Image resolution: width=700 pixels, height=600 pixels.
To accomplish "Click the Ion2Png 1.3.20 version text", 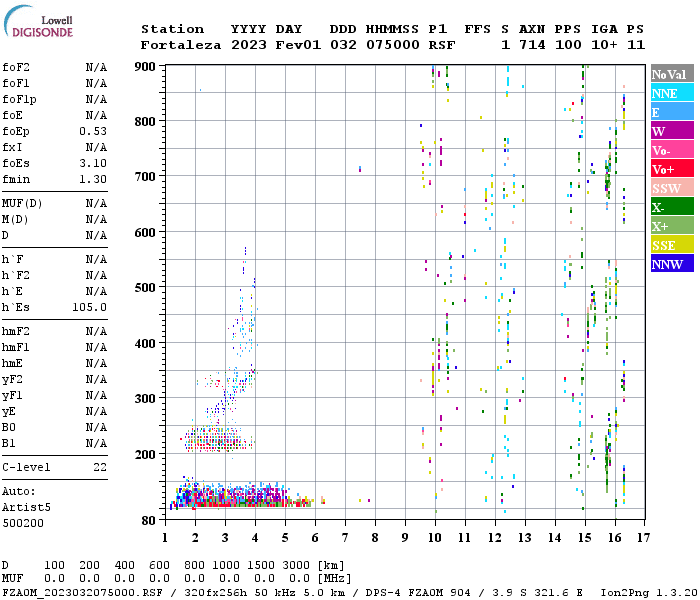I will click(649, 593).
